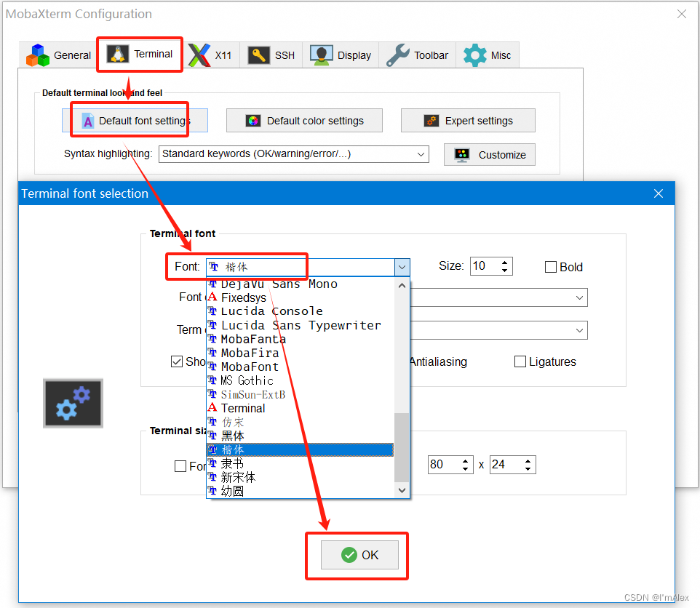Toggle the Ligatures checkbox
This screenshot has height=608, width=700.
click(520, 361)
